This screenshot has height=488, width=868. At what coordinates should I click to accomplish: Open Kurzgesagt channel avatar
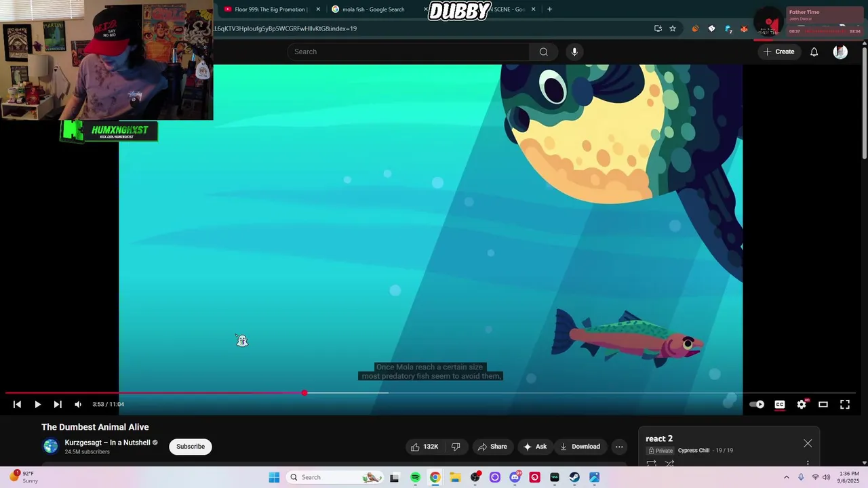pyautogui.click(x=51, y=446)
